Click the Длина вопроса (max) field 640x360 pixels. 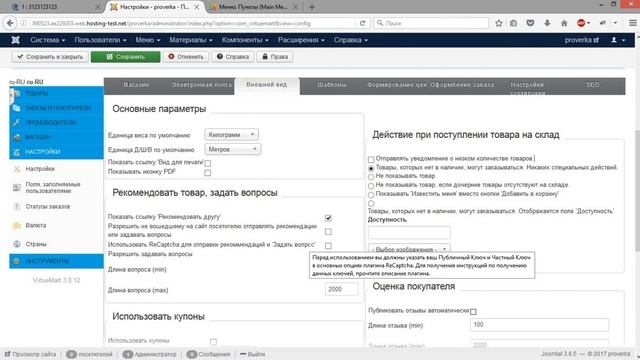point(342,289)
